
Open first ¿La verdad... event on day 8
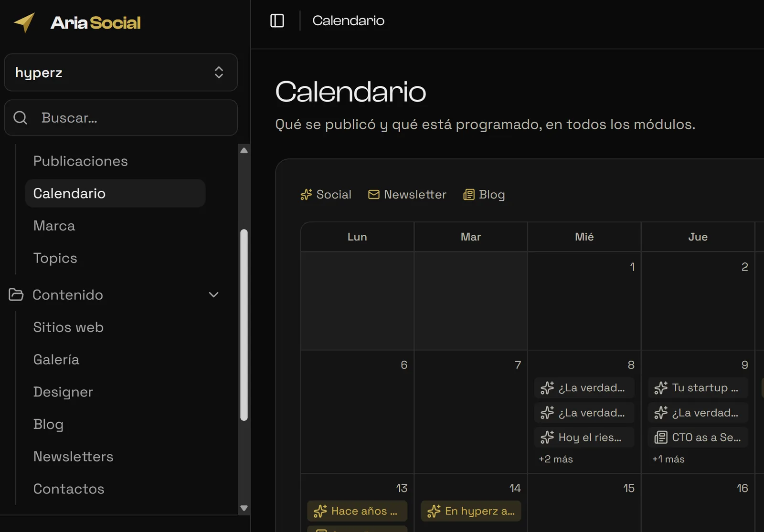(x=584, y=387)
